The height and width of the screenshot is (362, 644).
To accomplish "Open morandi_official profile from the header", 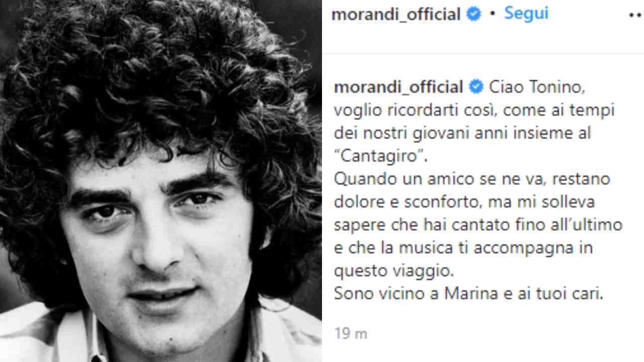I will coord(396,14).
